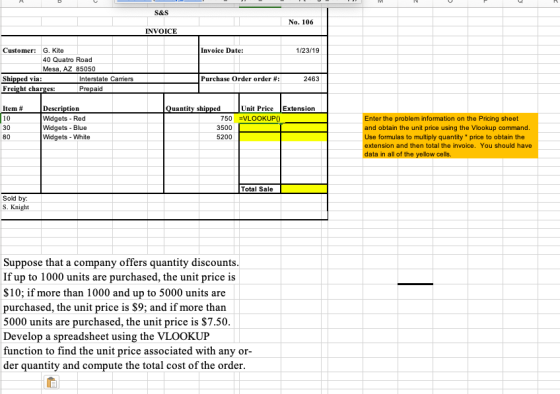Click the '40 Quatro Road' address cell
Viewport: 560px width, 394px height.
68,60
